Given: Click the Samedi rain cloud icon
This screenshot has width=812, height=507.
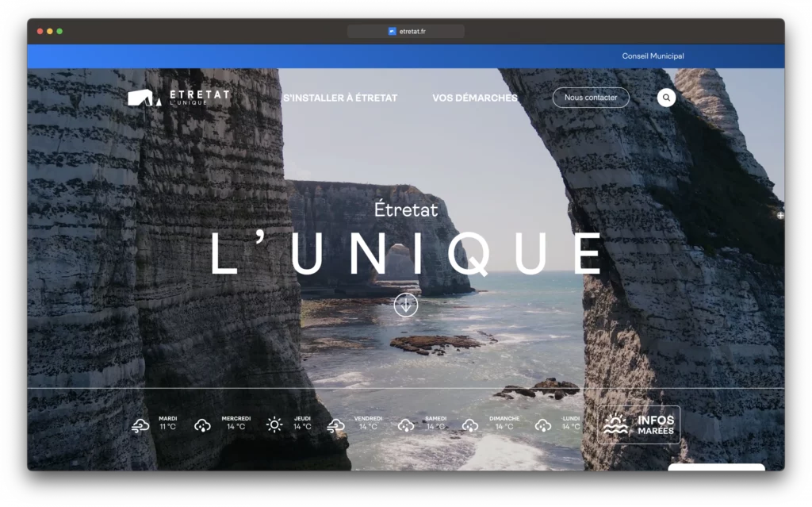Looking at the screenshot, I should click(x=406, y=425).
